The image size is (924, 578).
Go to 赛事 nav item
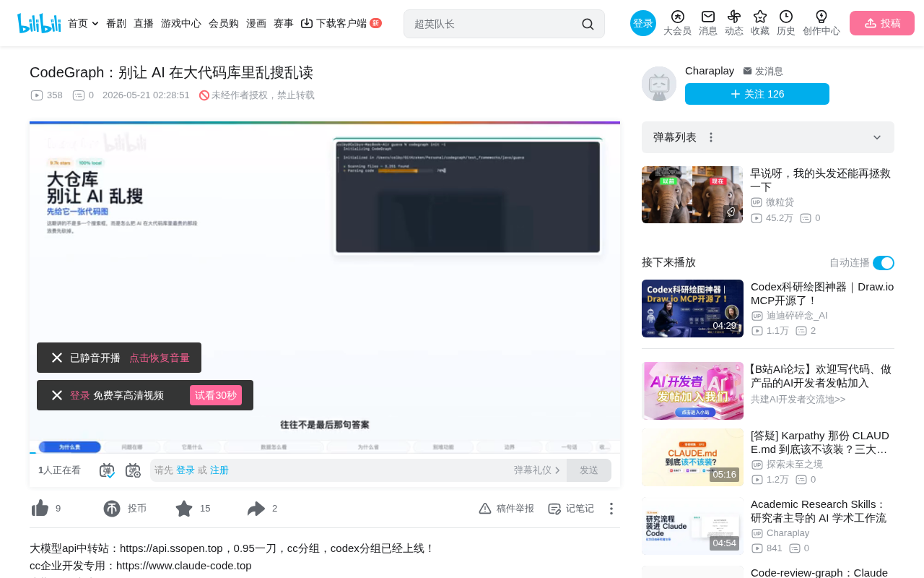pos(284,23)
